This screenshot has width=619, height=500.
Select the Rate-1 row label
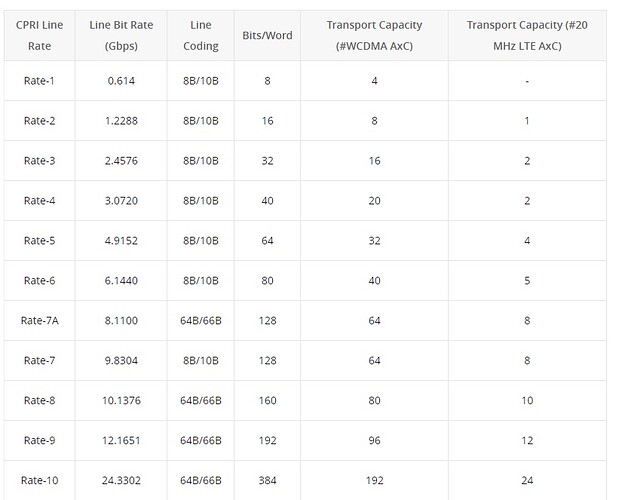coord(39,81)
